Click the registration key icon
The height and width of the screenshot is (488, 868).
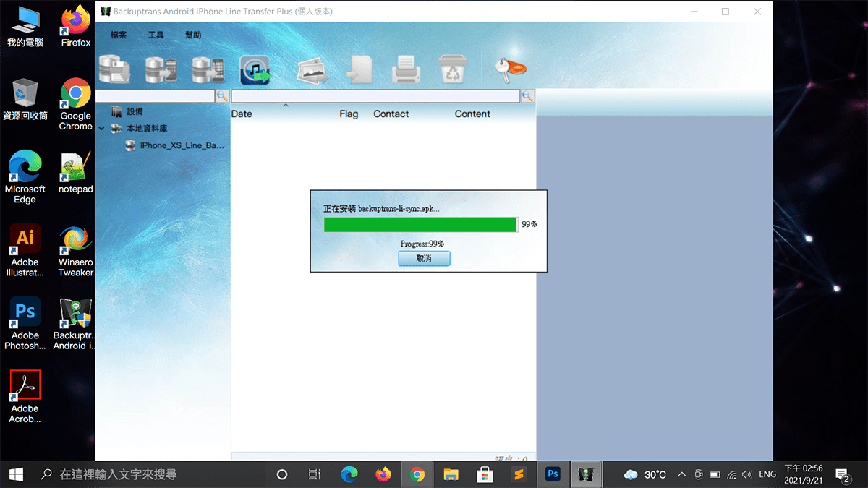point(511,69)
